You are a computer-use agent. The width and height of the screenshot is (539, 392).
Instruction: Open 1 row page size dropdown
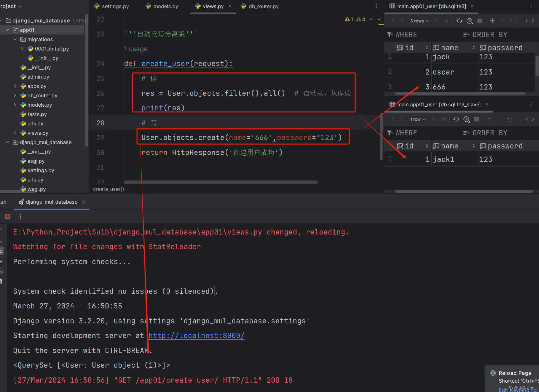click(x=418, y=119)
